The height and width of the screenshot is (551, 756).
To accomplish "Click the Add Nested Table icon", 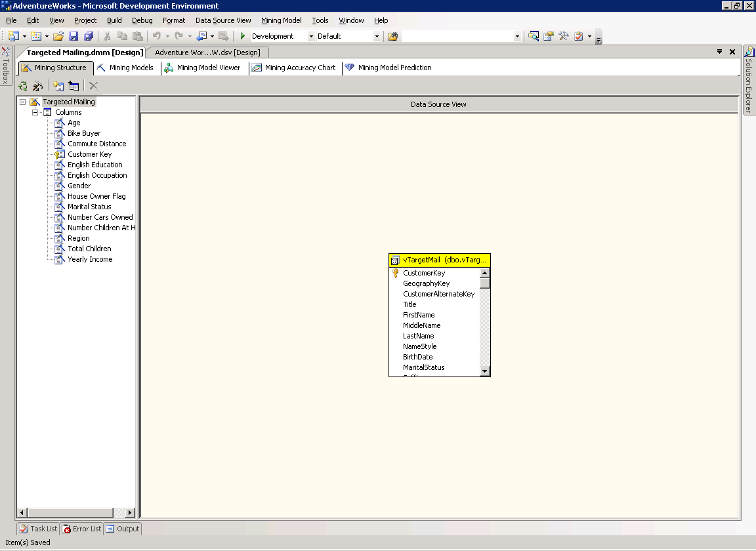I will [73, 87].
